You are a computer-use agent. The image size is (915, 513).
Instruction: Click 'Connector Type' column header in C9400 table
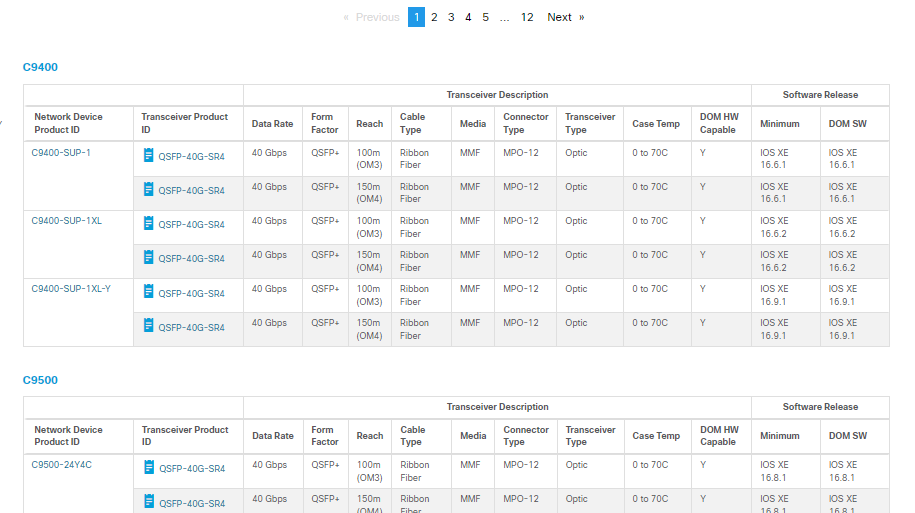526,123
